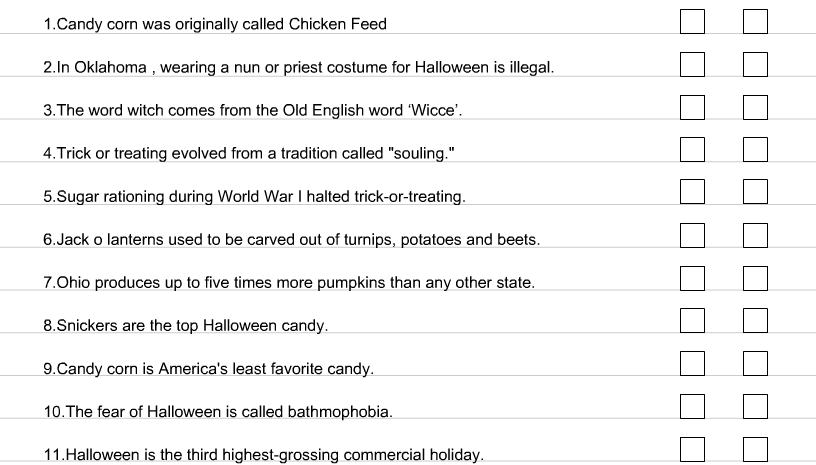Tick second box for the "souling" tradition statement
This screenshot has height=465, width=816.
[755, 150]
